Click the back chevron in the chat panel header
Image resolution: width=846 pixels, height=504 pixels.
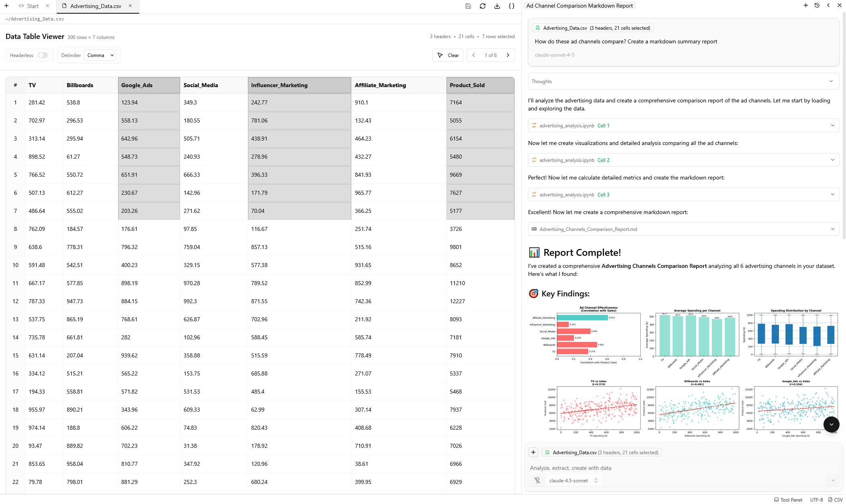click(x=828, y=6)
